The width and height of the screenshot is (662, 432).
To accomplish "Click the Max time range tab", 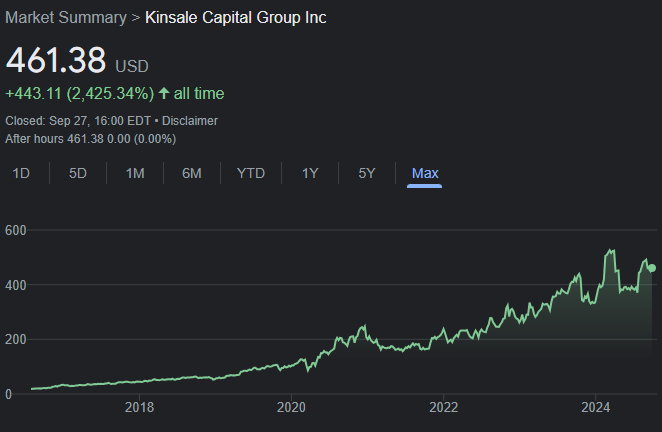I will click(425, 173).
